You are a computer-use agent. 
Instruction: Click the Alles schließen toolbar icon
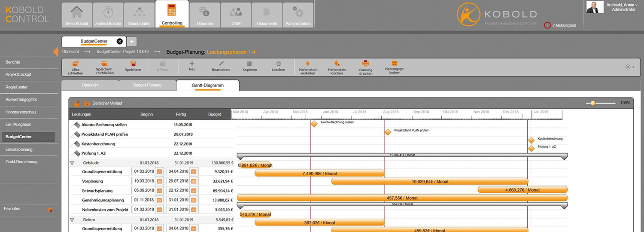click(75, 64)
